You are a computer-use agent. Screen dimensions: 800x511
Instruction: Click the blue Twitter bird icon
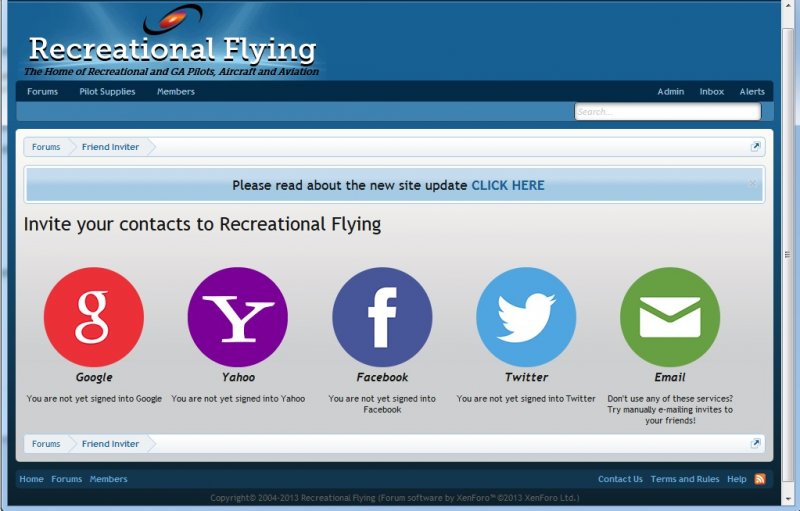(526, 317)
